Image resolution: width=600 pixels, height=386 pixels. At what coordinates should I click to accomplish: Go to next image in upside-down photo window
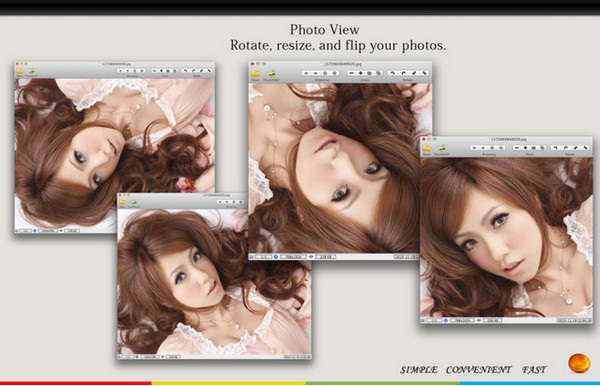[316, 73]
